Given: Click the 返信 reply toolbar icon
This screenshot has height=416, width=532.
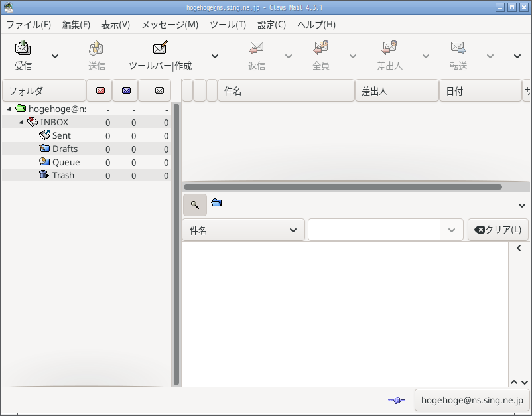Looking at the screenshot, I should click(256, 48).
